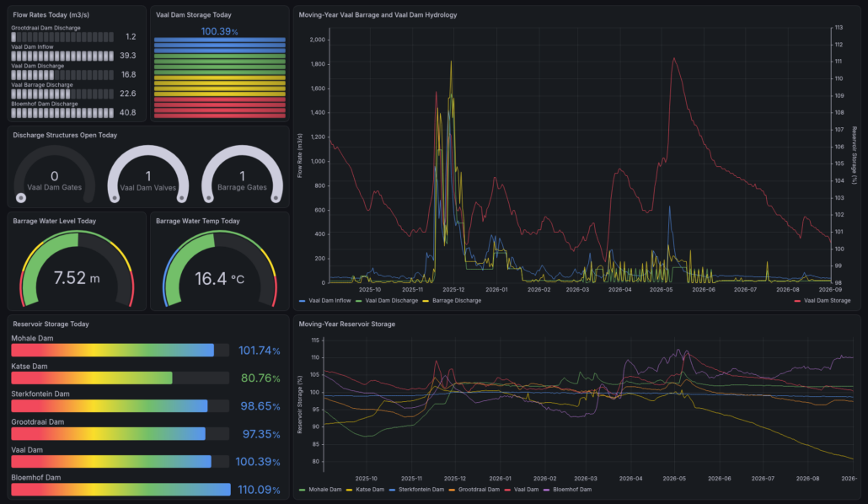This screenshot has width=868, height=504.
Task: Click the 40.8 Bloemhof discharge value
Action: (127, 112)
